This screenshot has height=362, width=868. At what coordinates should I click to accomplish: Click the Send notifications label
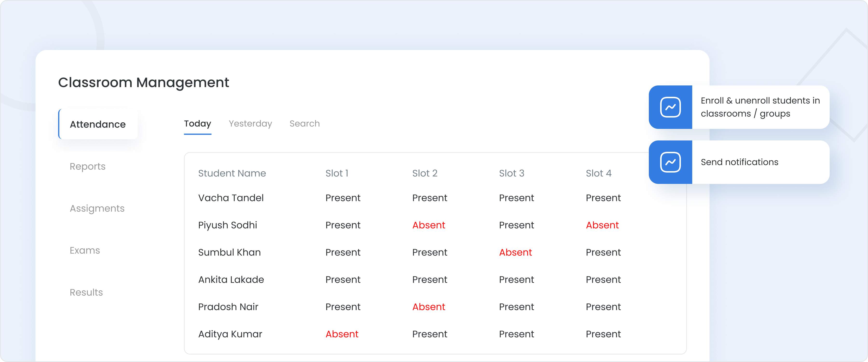coord(739,162)
